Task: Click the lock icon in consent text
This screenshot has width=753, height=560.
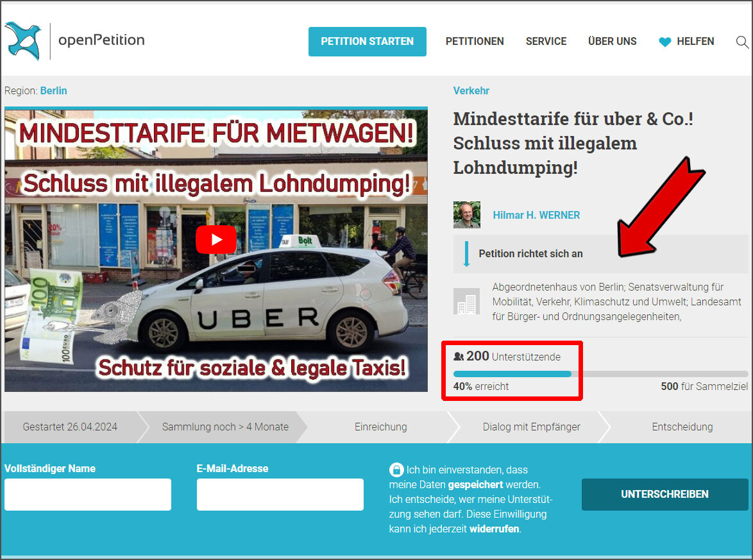Action: [396, 470]
